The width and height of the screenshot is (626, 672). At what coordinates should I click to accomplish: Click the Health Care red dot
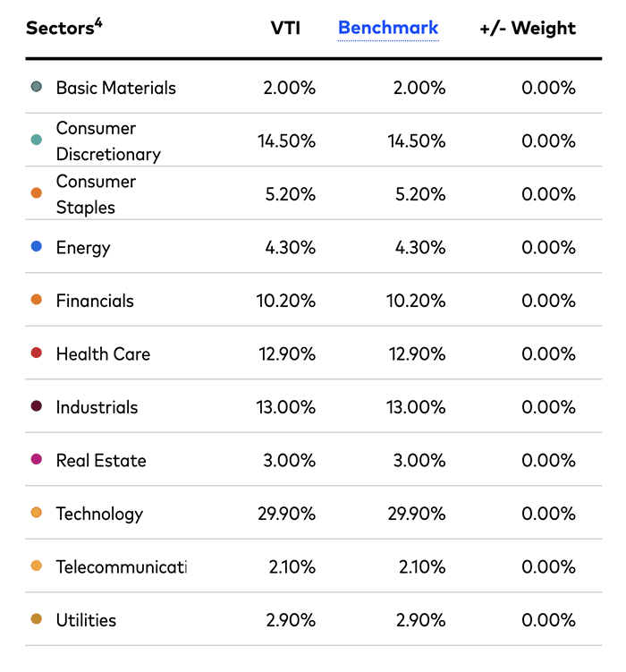(x=36, y=353)
